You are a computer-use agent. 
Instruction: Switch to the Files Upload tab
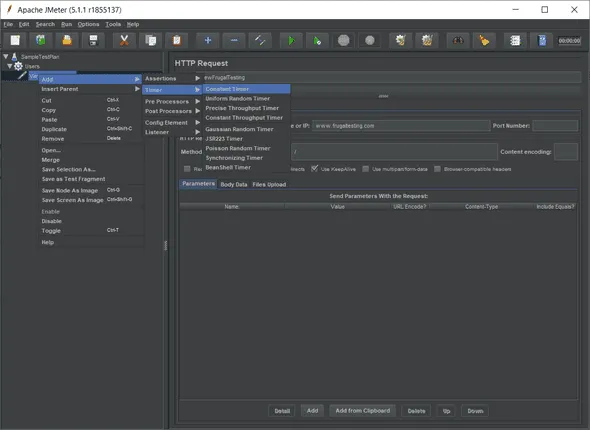[x=269, y=184]
